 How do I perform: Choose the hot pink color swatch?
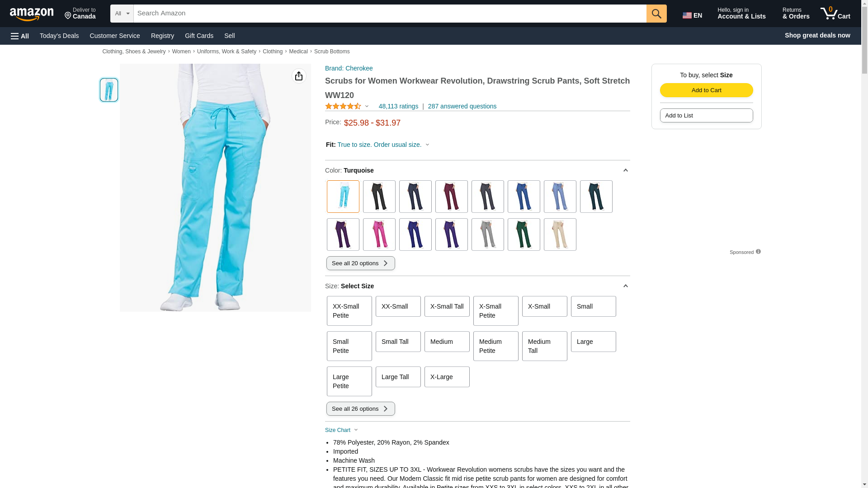379,235
